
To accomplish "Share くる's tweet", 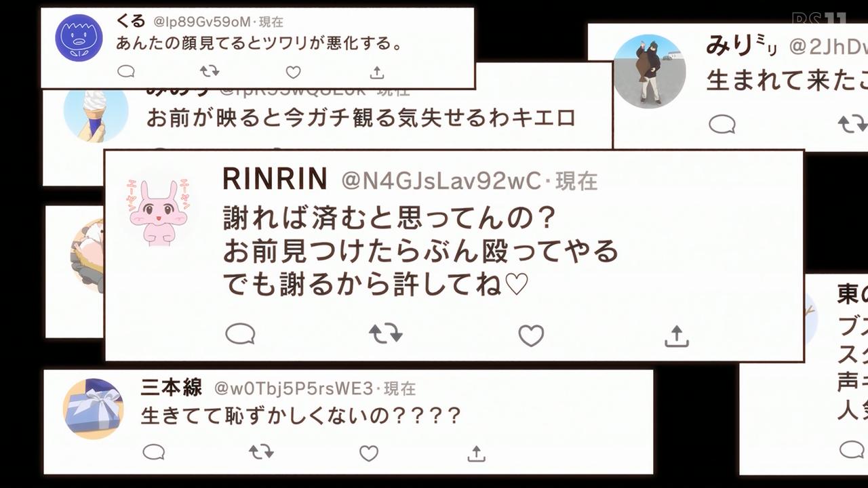I will [x=377, y=72].
